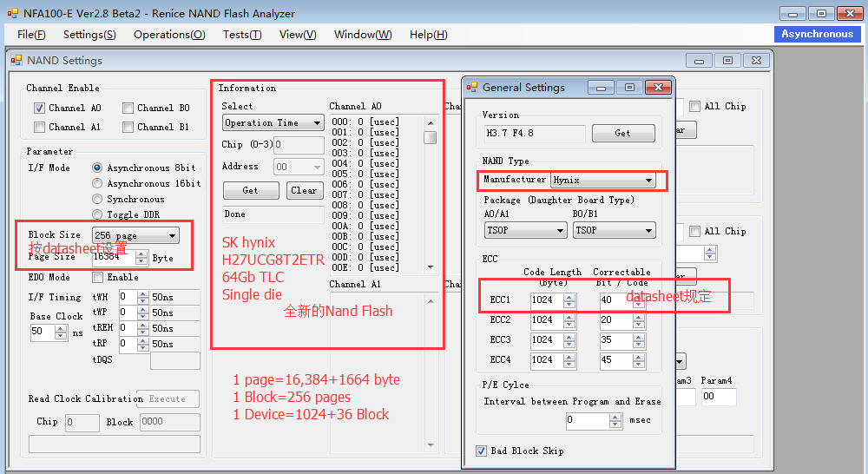Screen dimensions: 868x474
Task: Click the Base Clock spinner arrows
Action: click(61, 332)
